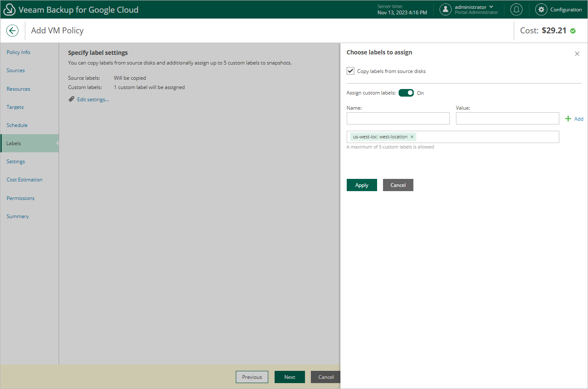Click the Veeam logo icon
Screen dimensions: 588x389
point(9,9)
